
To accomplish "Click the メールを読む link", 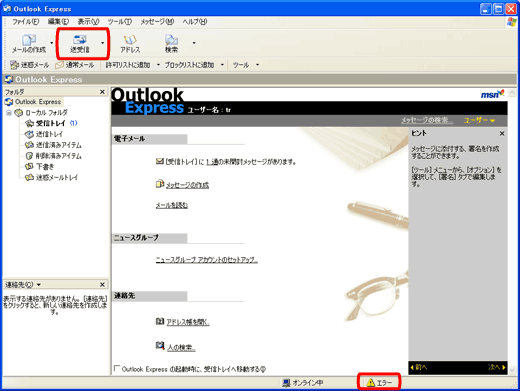I will (x=172, y=205).
